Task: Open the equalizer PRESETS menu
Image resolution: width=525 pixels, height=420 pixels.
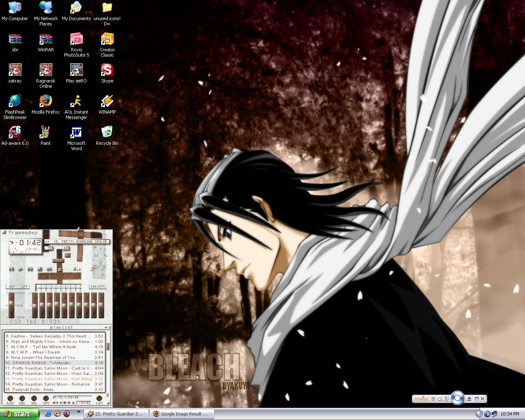Action: click(98, 287)
